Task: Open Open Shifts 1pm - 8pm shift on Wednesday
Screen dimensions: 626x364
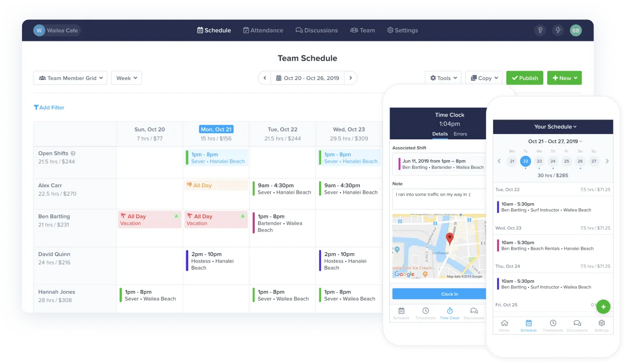Action: click(x=349, y=158)
